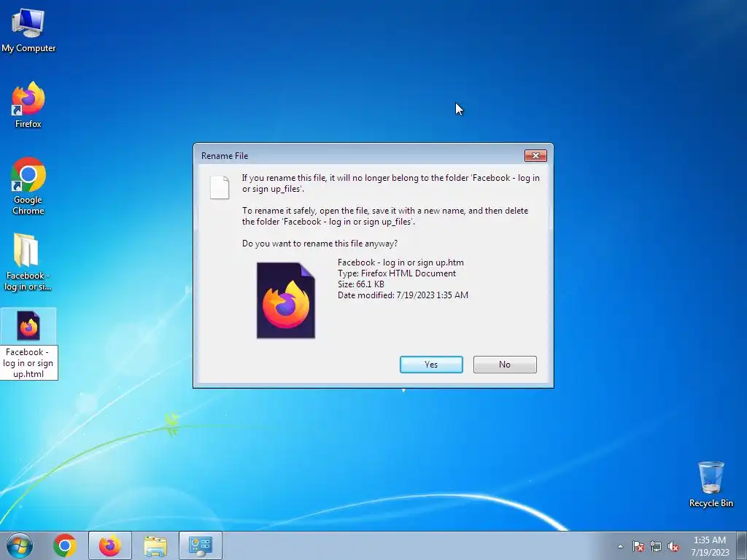Select the Google Chrome desktop shortcut
This screenshot has width=747, height=560.
[x=28, y=186]
